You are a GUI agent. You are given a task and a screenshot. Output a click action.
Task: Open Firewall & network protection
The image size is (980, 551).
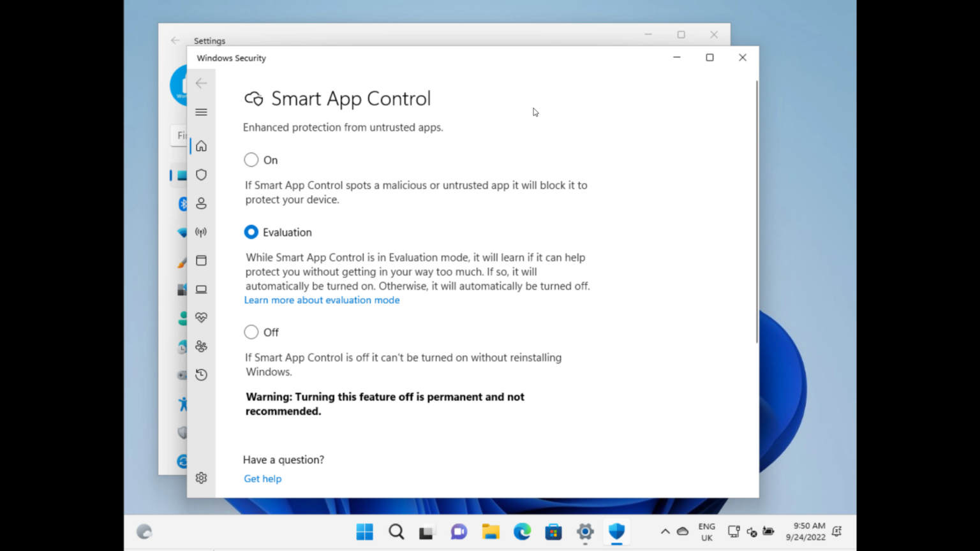tap(201, 232)
